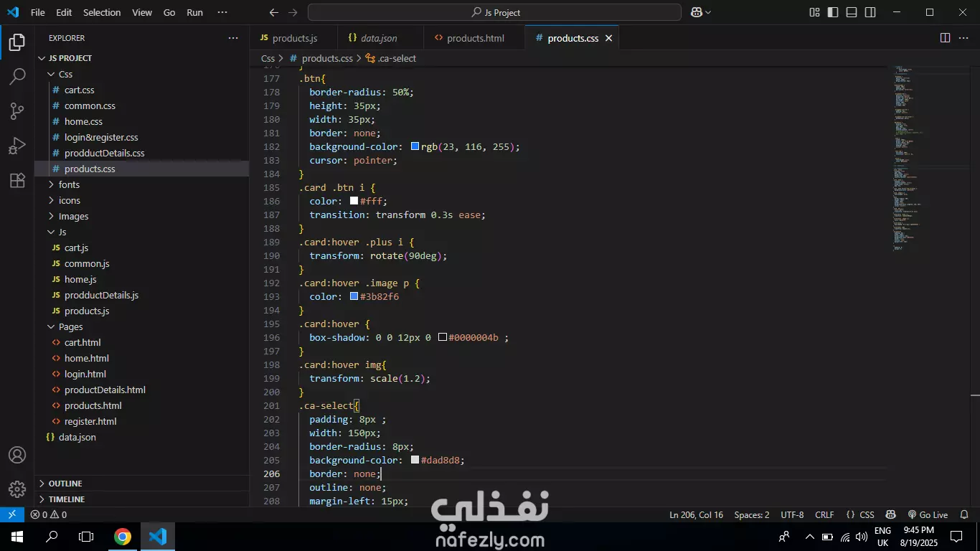Open the Run and Debug view
980x551 pixels.
coord(17,146)
